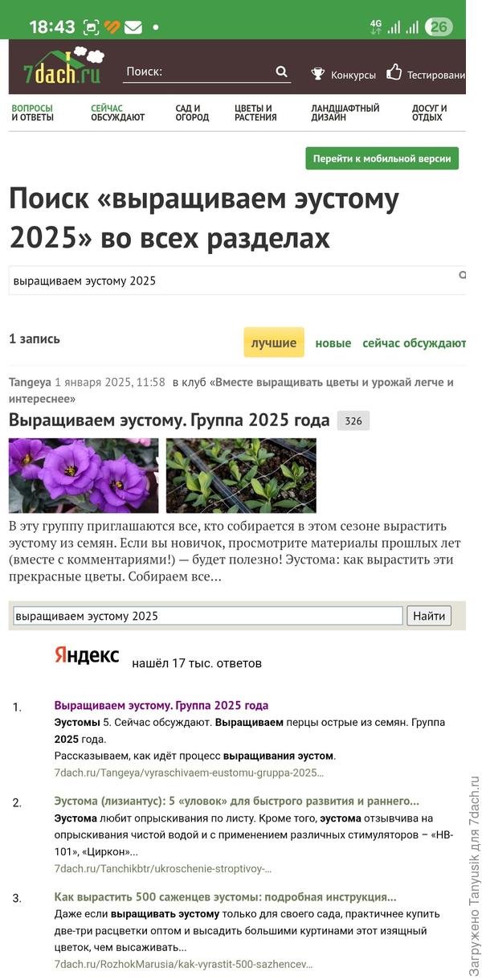Click the 326 comments count badge

click(x=353, y=420)
